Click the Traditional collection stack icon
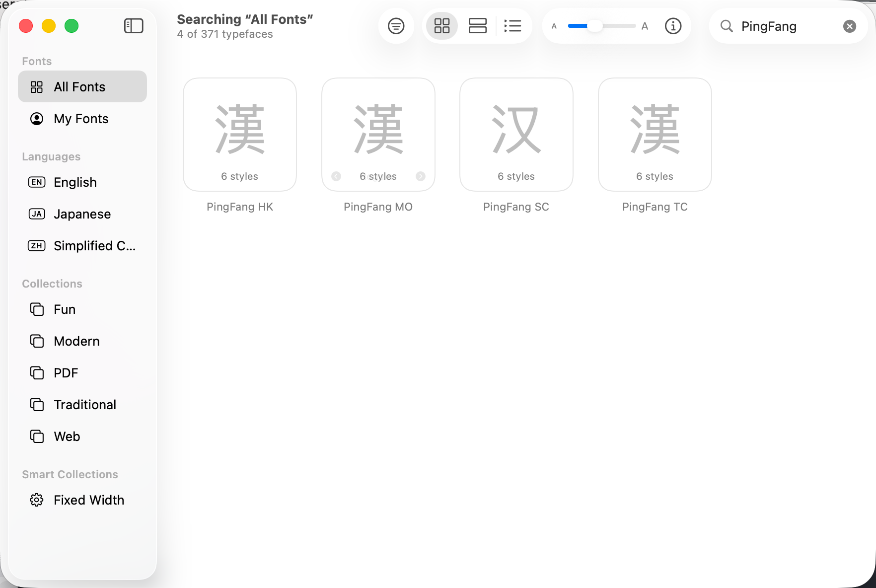 (37, 404)
